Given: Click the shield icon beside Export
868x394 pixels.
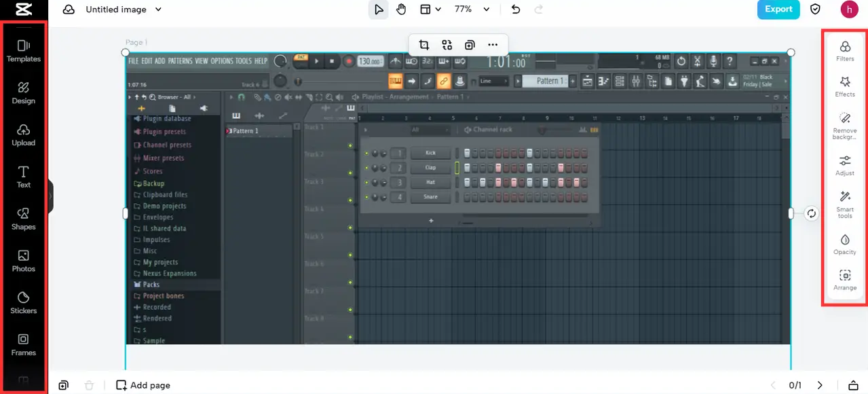Looking at the screenshot, I should click(816, 10).
